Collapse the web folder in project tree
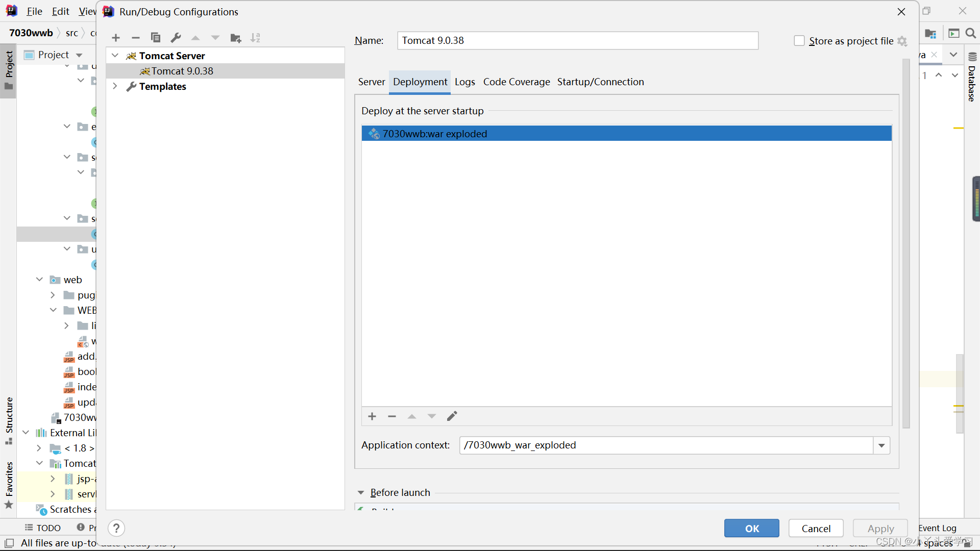Screen dimensions: 980x551 pos(39,280)
